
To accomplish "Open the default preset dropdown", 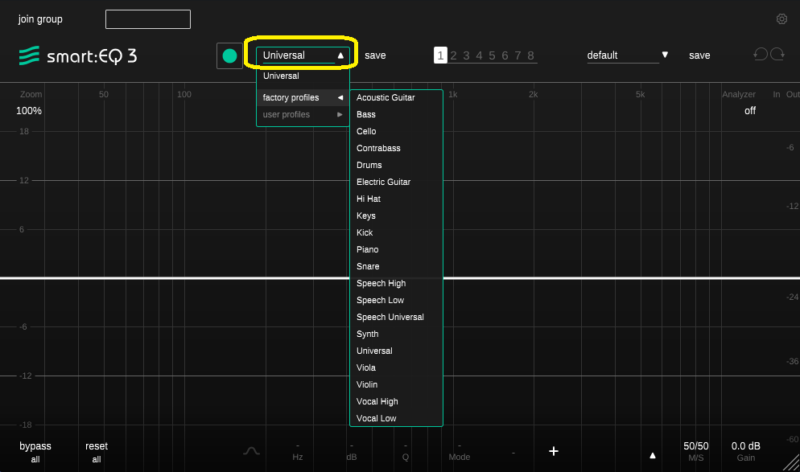I will tap(627, 56).
